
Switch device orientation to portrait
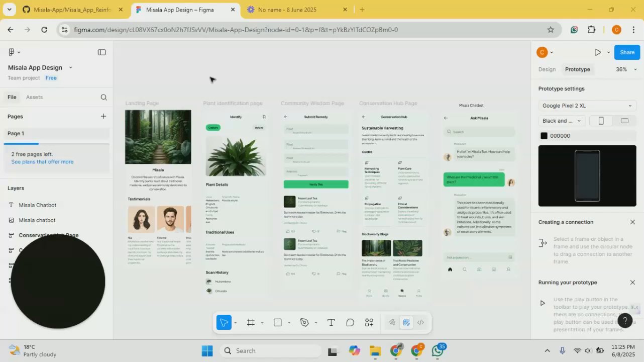[601, 121]
